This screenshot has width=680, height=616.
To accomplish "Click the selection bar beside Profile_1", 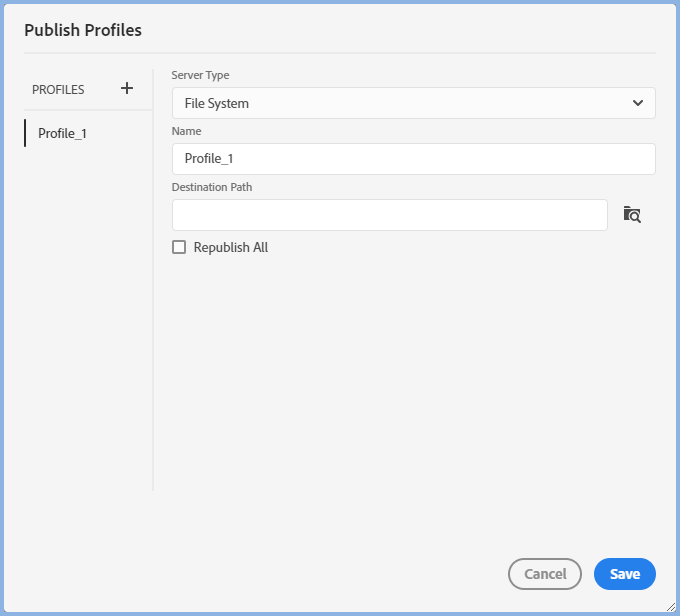I will (25, 133).
